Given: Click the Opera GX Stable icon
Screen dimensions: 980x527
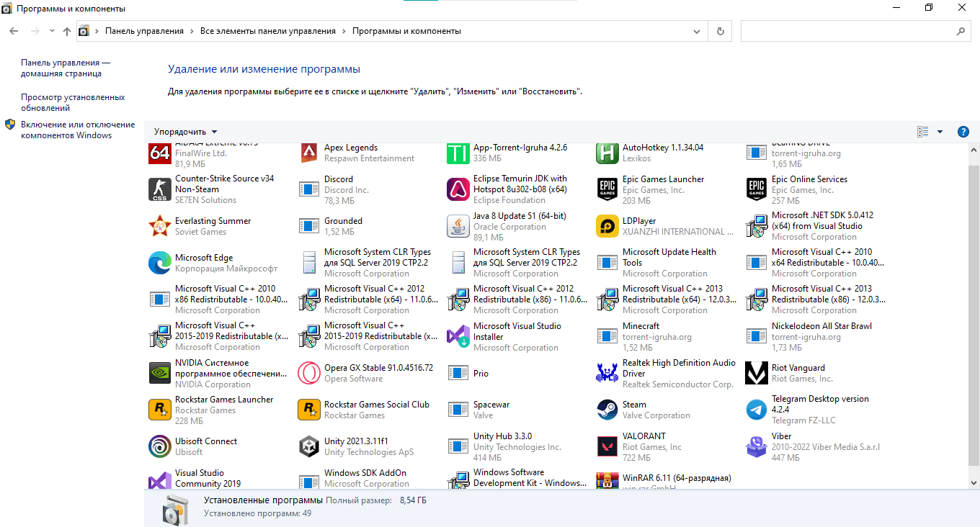Looking at the screenshot, I should [309, 373].
